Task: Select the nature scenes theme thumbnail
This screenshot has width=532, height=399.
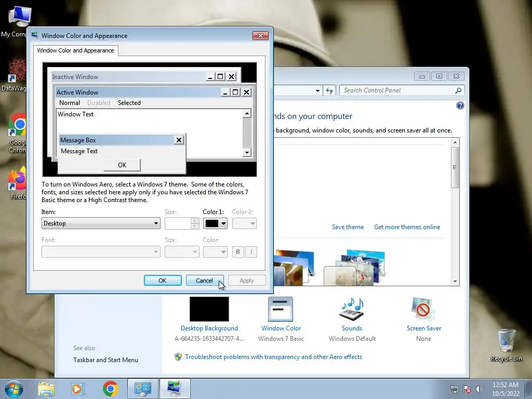Action: (355, 268)
